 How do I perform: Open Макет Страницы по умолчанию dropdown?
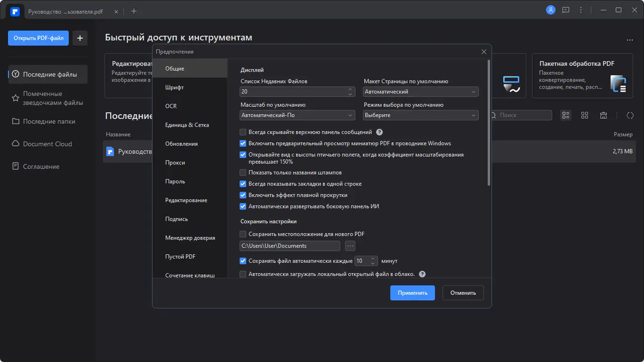pos(421,92)
